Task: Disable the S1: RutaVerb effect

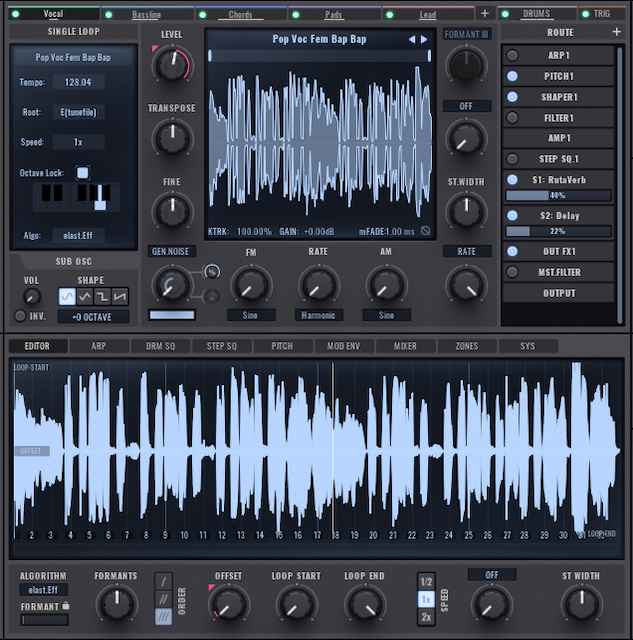Action: pos(512,180)
